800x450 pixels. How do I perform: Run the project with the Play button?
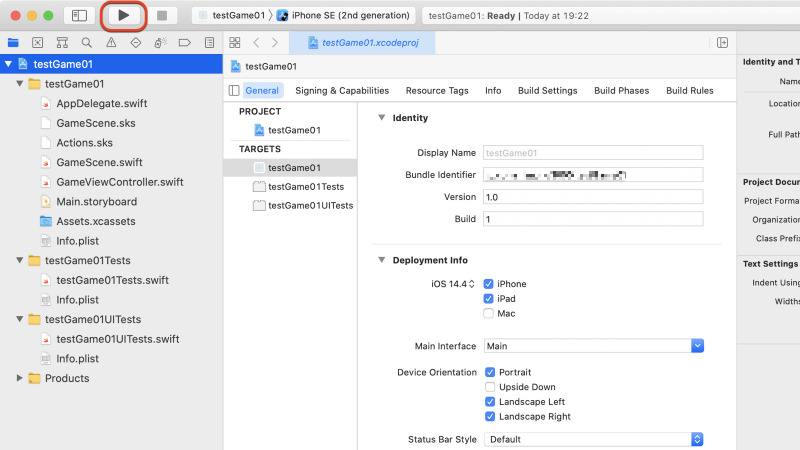click(x=123, y=16)
